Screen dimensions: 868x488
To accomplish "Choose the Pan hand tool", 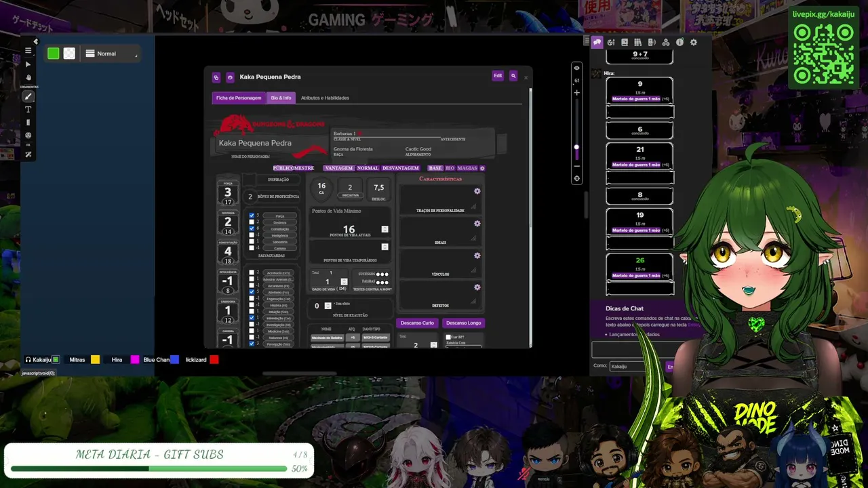I will [x=28, y=77].
